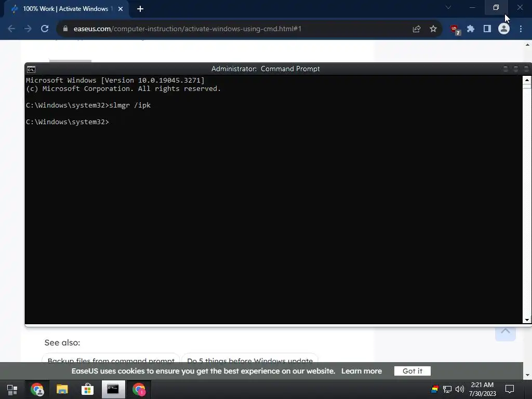Click the Command Prompt title bar icon

pyautogui.click(x=31, y=69)
